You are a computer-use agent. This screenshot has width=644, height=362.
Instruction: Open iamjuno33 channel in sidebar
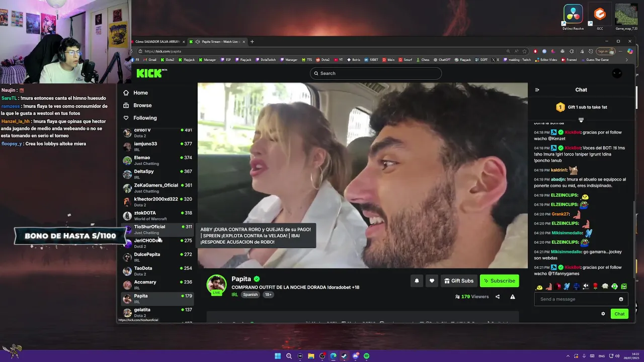pyautogui.click(x=157, y=146)
